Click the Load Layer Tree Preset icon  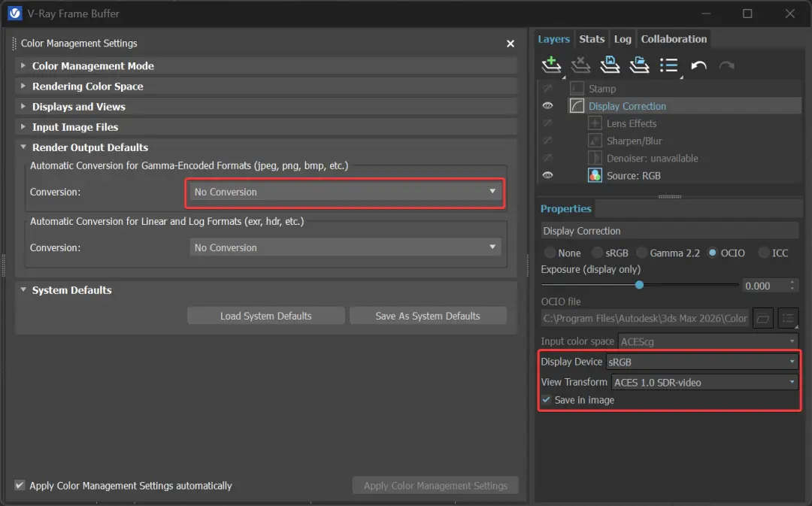[x=639, y=65]
